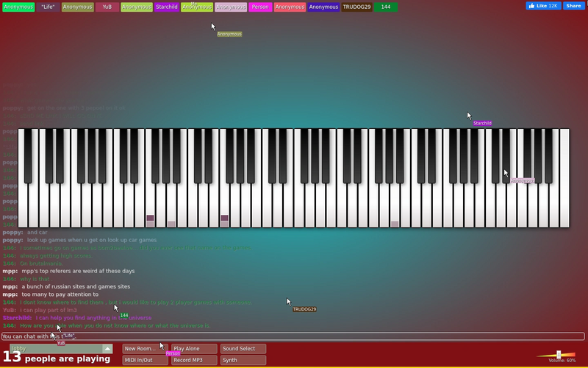Image resolution: width=588 pixels, height=368 pixels.
Task: Focus the chat message input field
Action: [x=293, y=336]
